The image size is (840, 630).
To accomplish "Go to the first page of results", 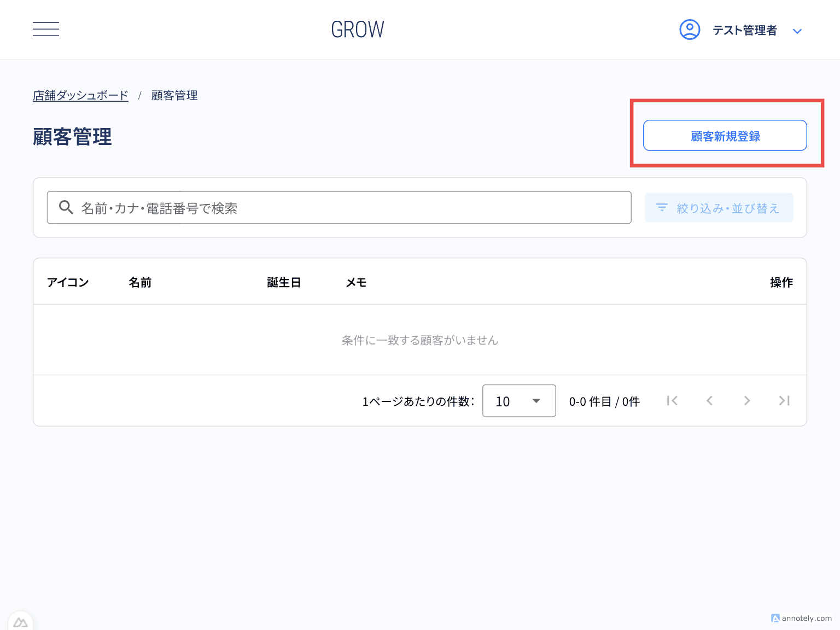I will [672, 401].
